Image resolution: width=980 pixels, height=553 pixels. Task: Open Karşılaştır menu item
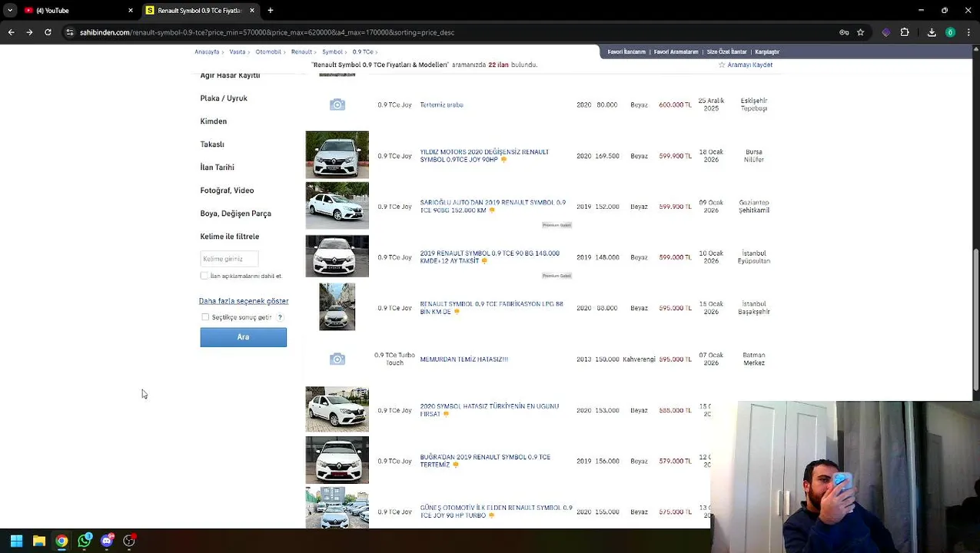point(767,52)
